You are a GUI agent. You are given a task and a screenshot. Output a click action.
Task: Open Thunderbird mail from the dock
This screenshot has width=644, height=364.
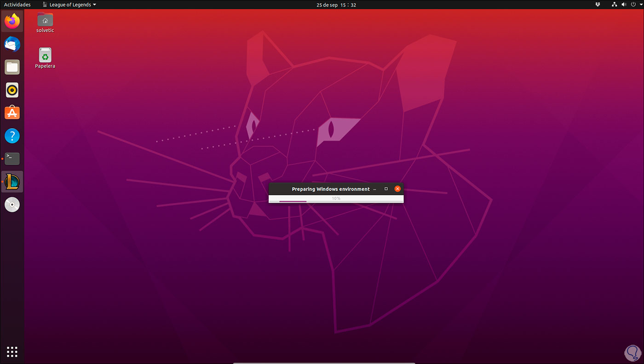pyautogui.click(x=12, y=44)
